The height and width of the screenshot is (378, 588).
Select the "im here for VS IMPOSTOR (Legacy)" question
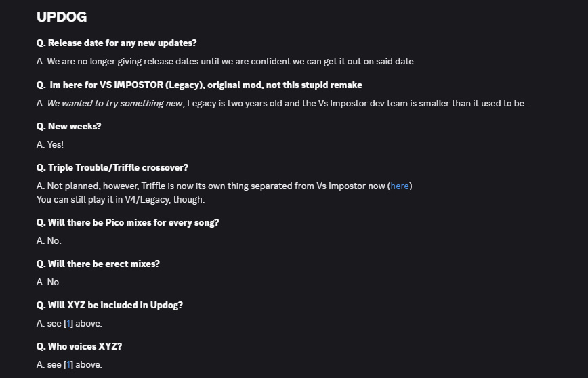(x=199, y=85)
